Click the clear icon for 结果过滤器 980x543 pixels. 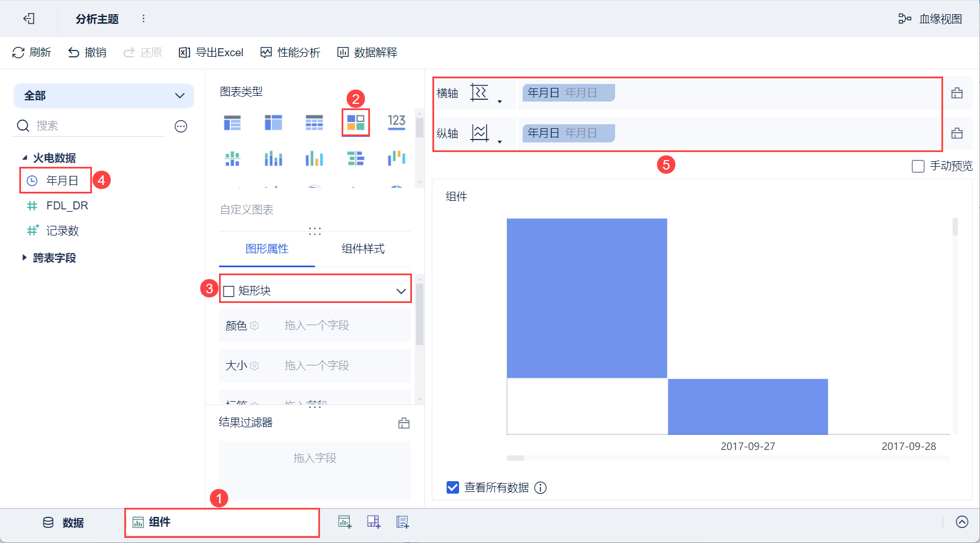point(404,423)
